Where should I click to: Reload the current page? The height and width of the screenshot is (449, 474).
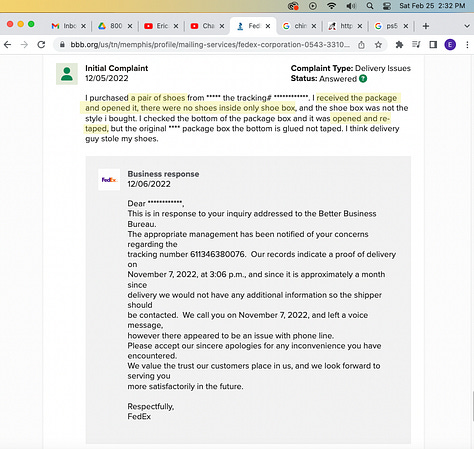coord(41,44)
